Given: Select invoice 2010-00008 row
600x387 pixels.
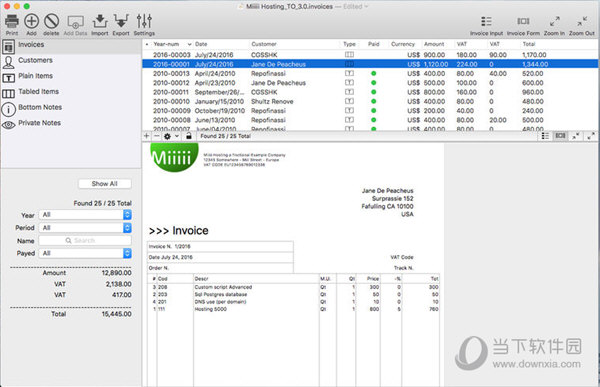Looking at the screenshot, I should tap(370, 120).
